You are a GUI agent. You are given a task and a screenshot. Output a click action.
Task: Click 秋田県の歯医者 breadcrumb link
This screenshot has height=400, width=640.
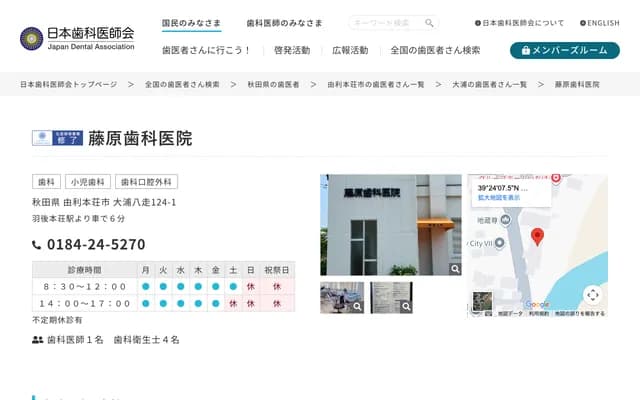point(273,85)
